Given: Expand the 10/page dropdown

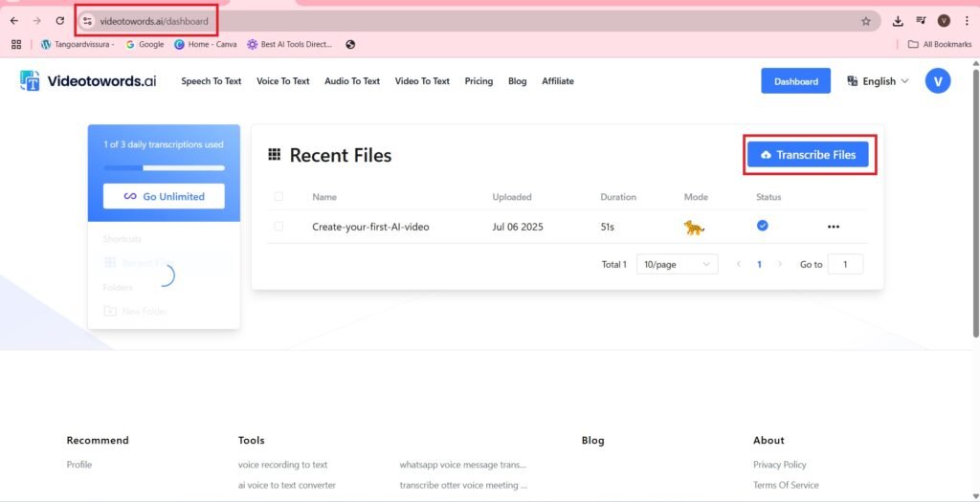Looking at the screenshot, I should tap(677, 264).
